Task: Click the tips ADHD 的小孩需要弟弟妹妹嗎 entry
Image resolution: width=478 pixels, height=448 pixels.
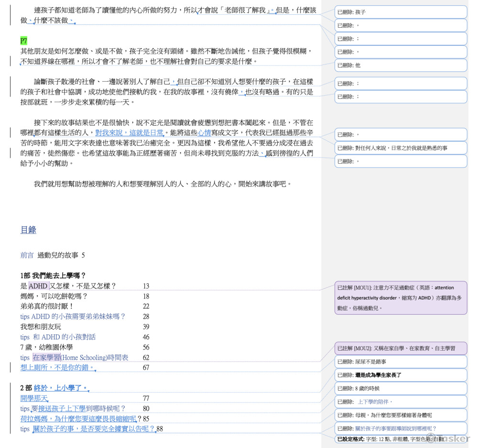Action: click(73, 317)
